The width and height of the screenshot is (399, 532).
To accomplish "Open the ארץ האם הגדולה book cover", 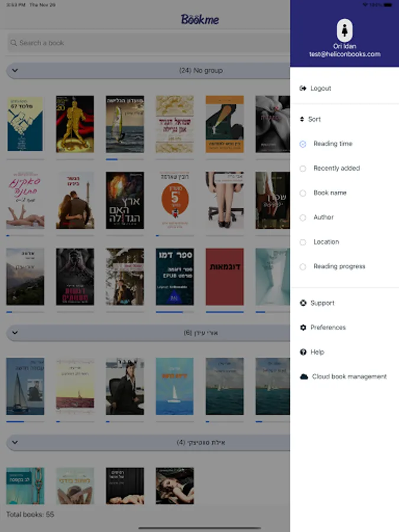I will [x=125, y=200].
